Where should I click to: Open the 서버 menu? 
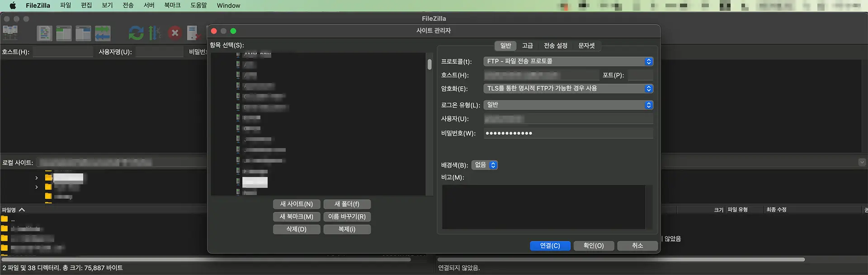pyautogui.click(x=149, y=5)
